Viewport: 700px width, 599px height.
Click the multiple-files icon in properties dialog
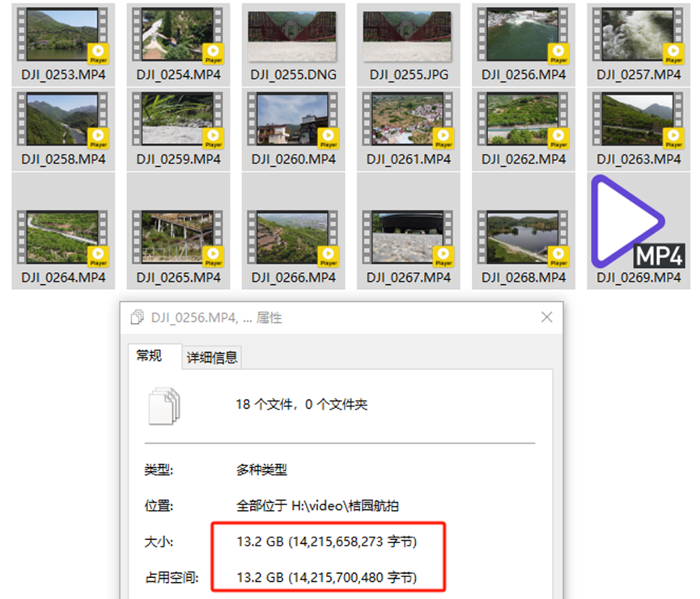tap(165, 405)
